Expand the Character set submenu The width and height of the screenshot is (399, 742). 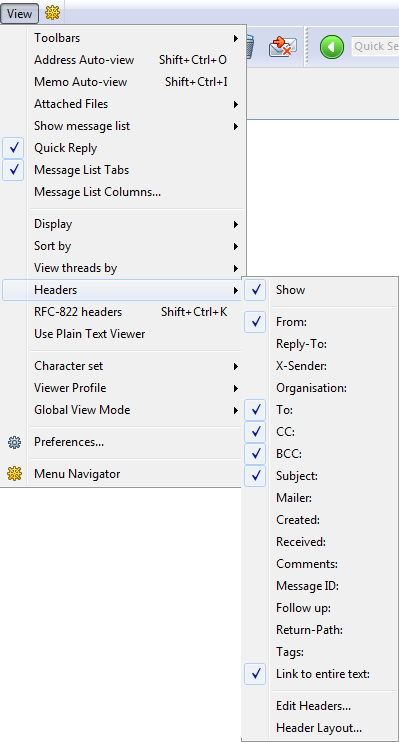coord(123,366)
